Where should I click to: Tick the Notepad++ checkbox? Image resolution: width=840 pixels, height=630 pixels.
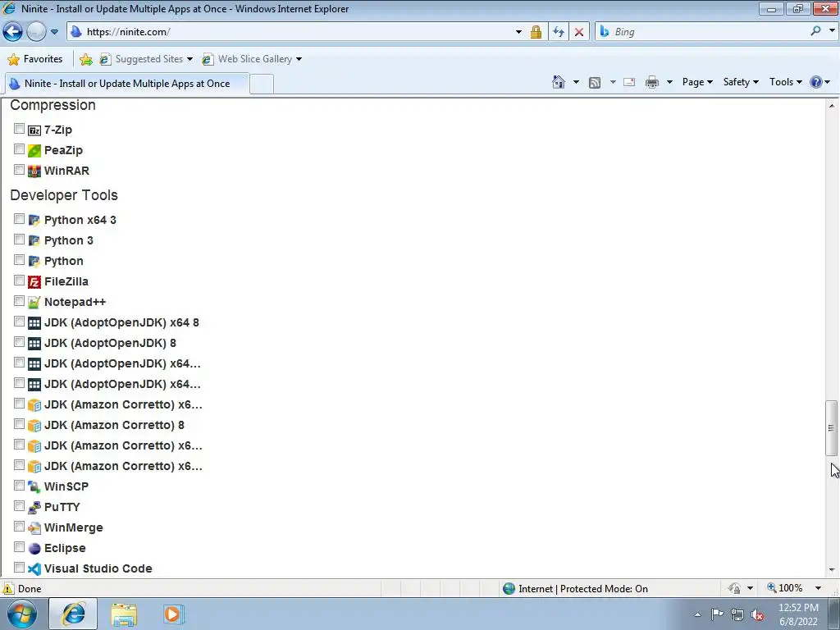pos(20,301)
